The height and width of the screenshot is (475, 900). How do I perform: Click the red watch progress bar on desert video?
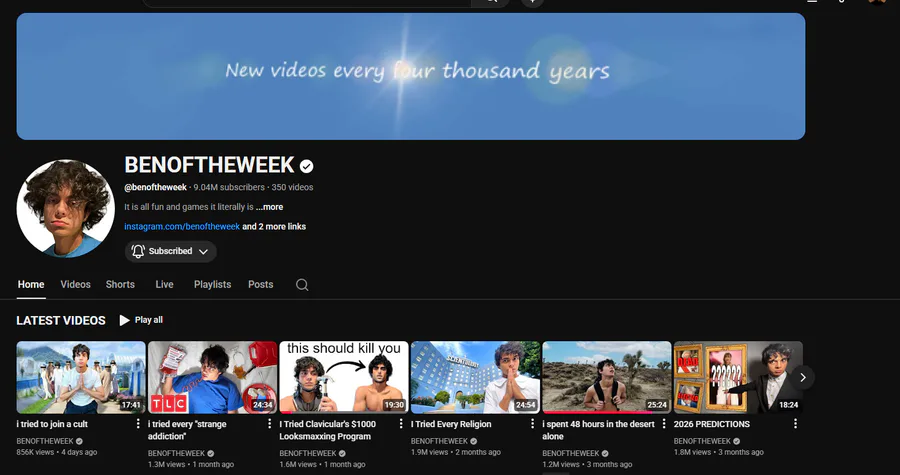coord(598,412)
